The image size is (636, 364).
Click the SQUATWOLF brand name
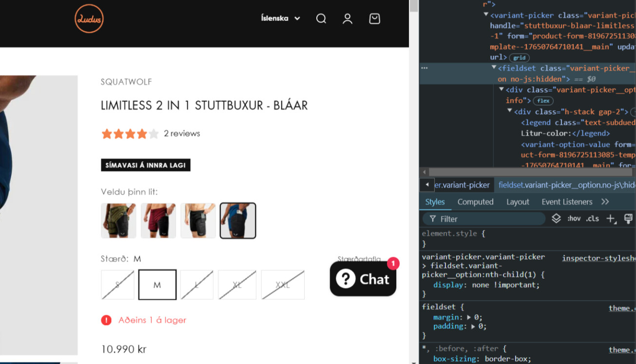click(x=127, y=82)
